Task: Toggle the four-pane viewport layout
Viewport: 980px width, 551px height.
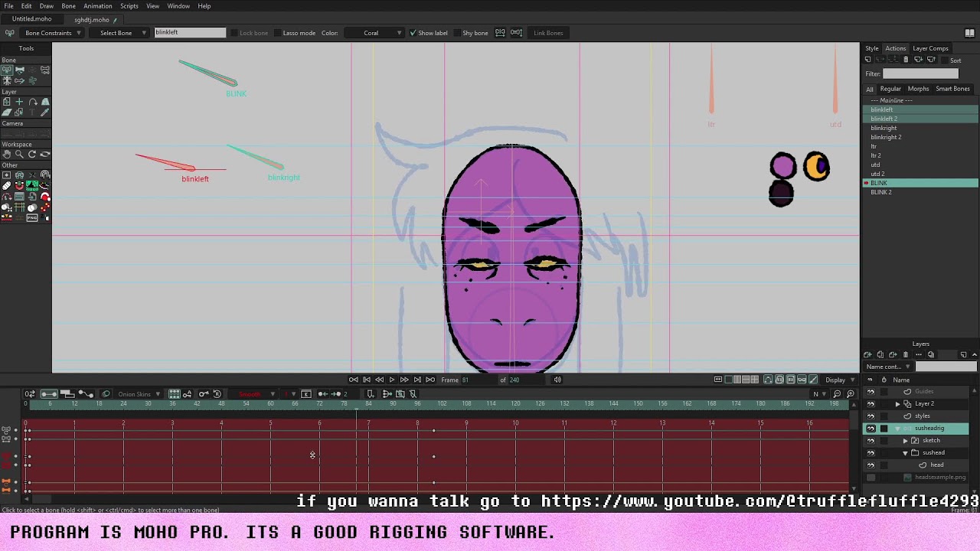Action: (755, 380)
